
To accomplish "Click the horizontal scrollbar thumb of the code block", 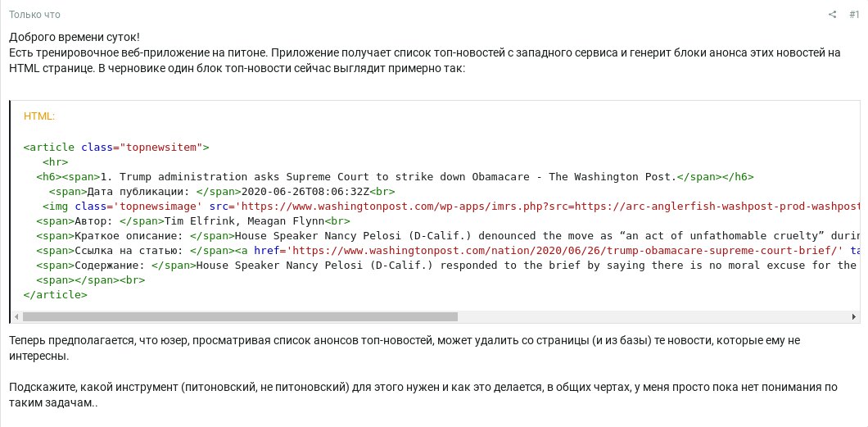I will click(240, 317).
